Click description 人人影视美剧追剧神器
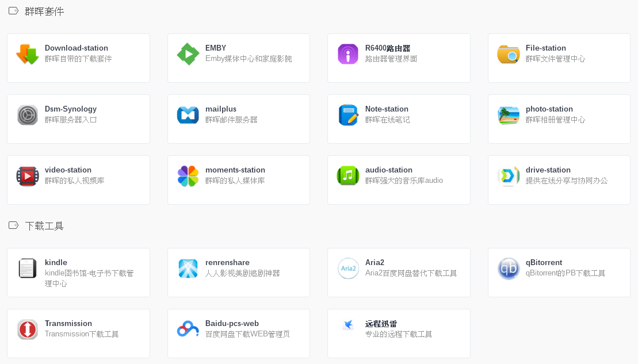638x364 pixels. [x=243, y=273]
